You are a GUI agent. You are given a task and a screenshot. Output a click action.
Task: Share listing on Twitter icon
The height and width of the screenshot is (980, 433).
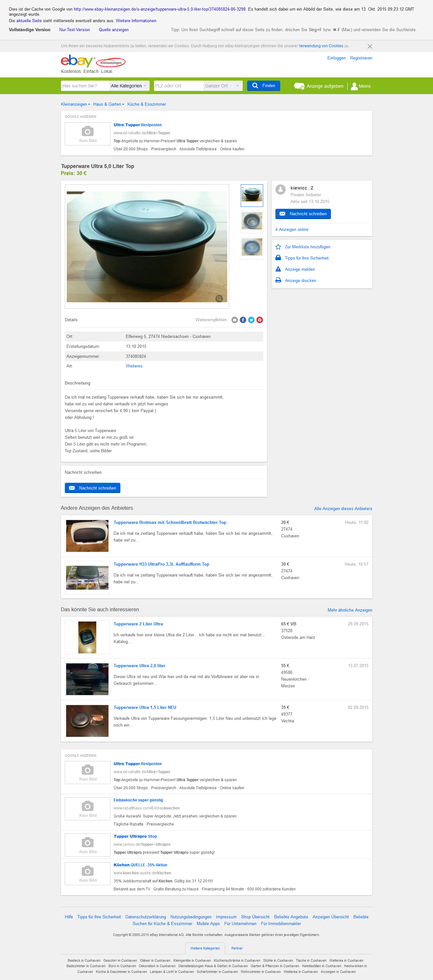coord(251,320)
